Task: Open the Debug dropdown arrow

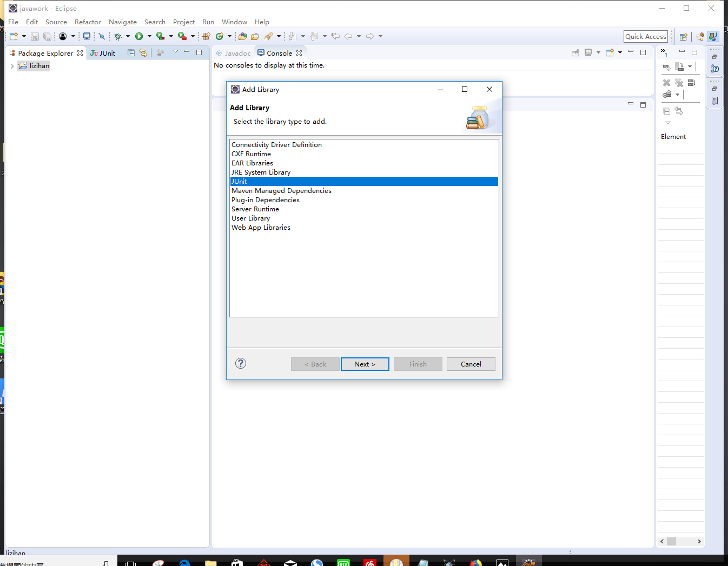Action: [128, 36]
